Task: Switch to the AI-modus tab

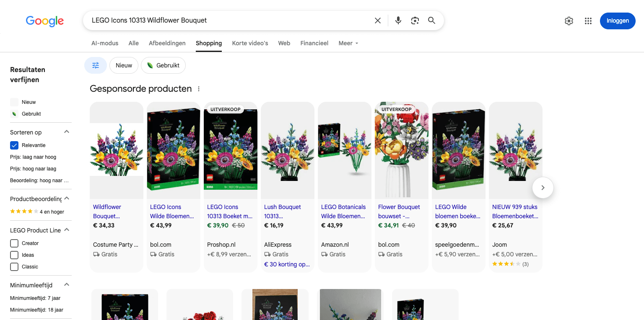Action: pos(105,43)
